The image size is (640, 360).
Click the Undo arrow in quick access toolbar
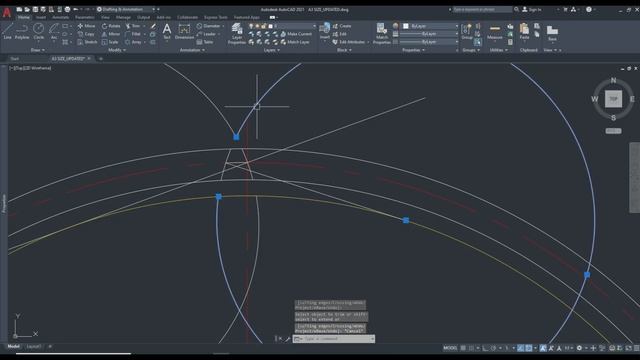(76, 9)
